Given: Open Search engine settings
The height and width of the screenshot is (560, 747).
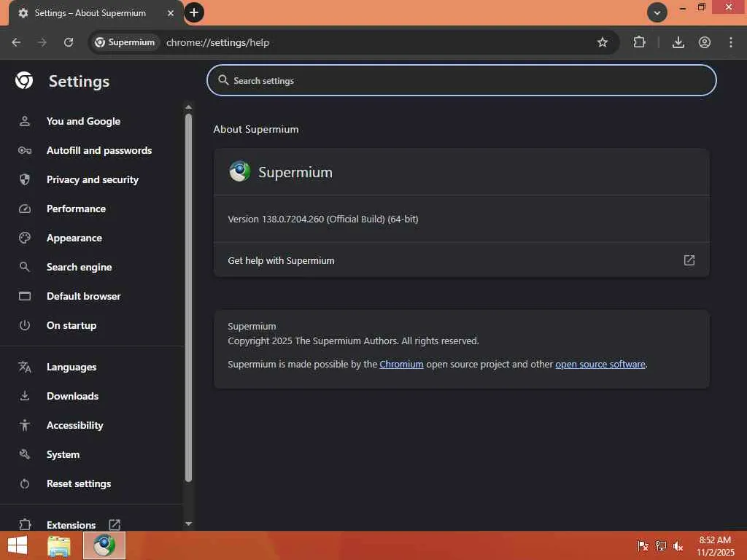Looking at the screenshot, I should (x=79, y=267).
